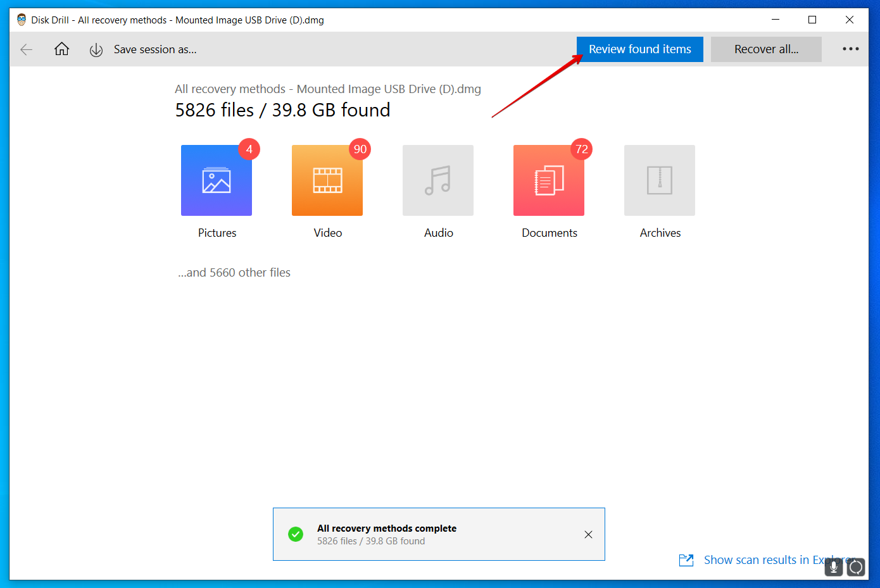Screen dimensions: 880x588
Task: Click the '5826 files / 39.8 GB found' heading
Action: (x=282, y=110)
